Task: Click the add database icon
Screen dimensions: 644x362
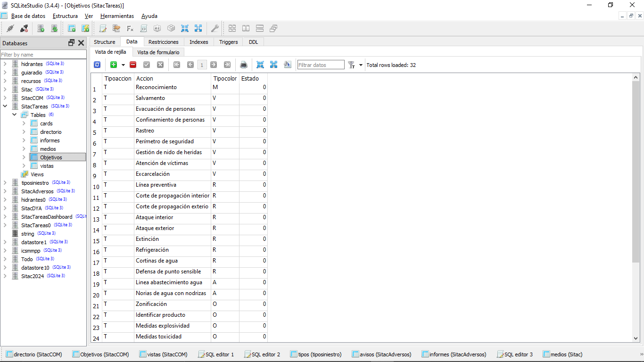Action: (41, 29)
